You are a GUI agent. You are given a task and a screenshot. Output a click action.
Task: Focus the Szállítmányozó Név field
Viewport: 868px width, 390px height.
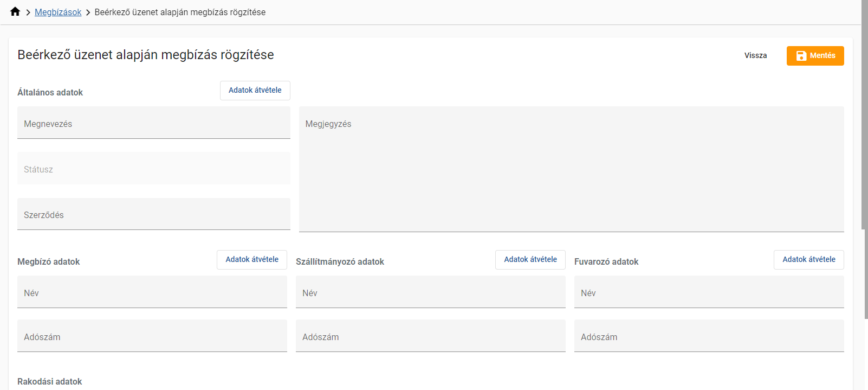tap(430, 292)
